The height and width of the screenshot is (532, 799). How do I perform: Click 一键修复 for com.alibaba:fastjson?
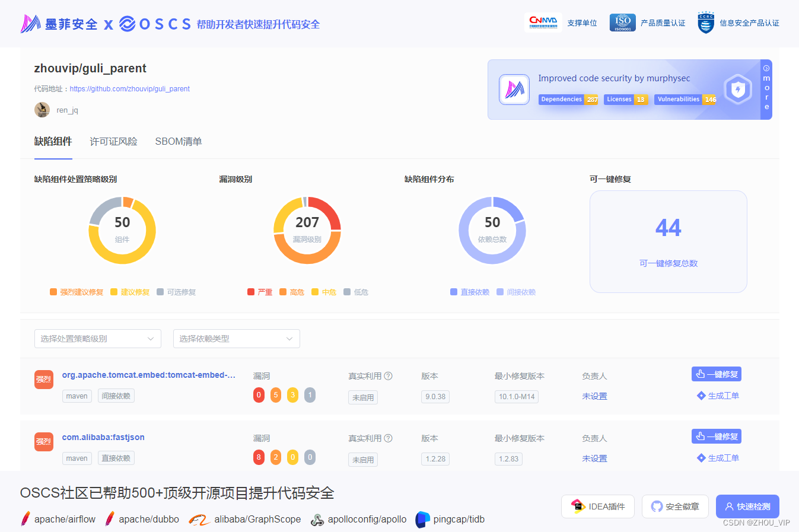point(716,436)
